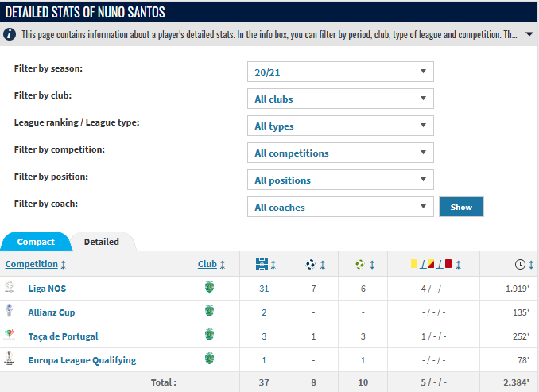The image size is (539, 392).
Task: Sort table by Competition column header
Action: tap(31, 264)
